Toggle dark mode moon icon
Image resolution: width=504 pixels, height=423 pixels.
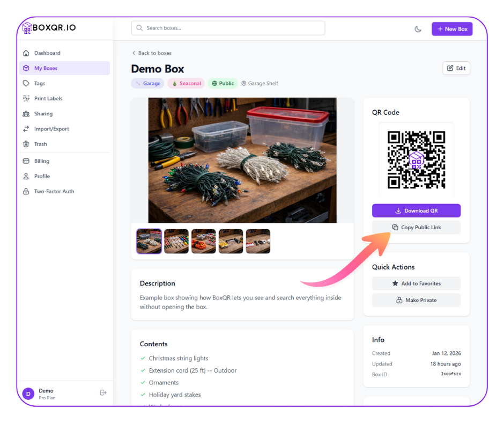point(418,29)
